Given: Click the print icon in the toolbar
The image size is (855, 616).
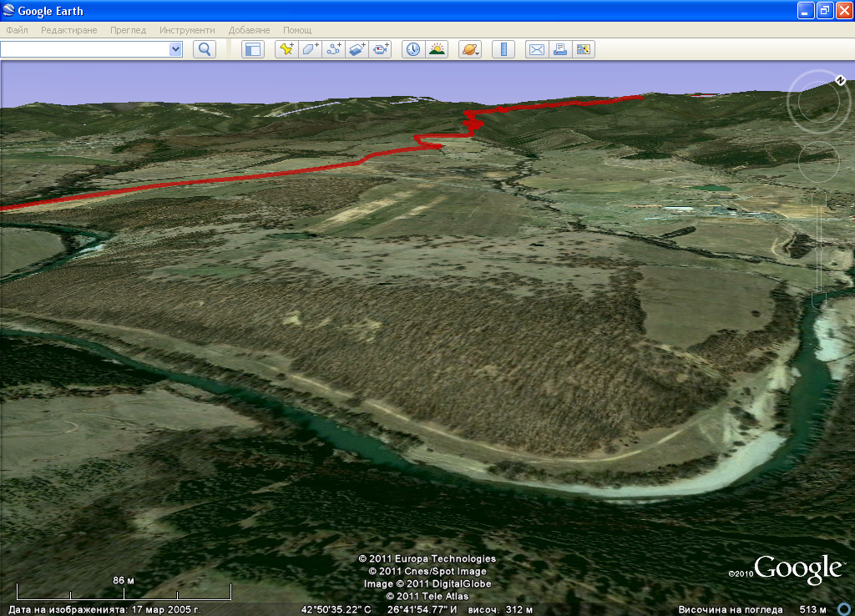Looking at the screenshot, I should pyautogui.click(x=560, y=49).
